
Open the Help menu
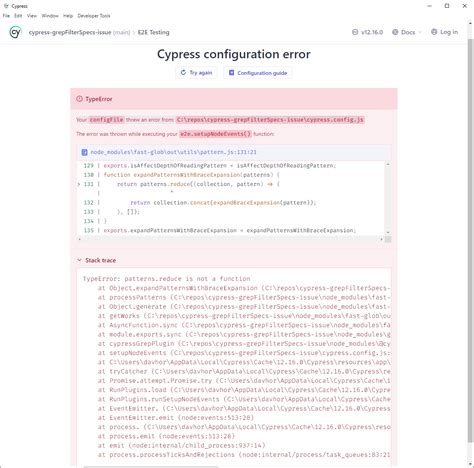[68, 16]
